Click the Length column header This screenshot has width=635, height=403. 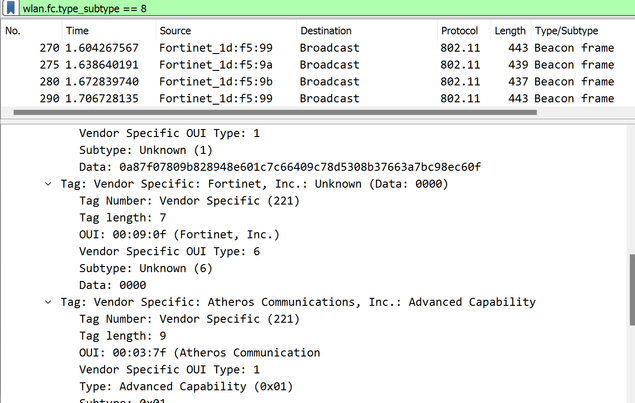click(509, 31)
